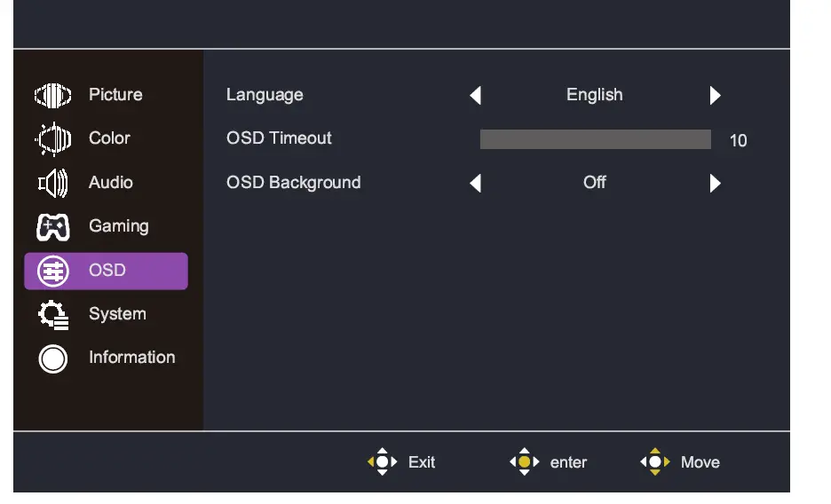
Task: Click the enter joystick icon
Action: coord(524,461)
